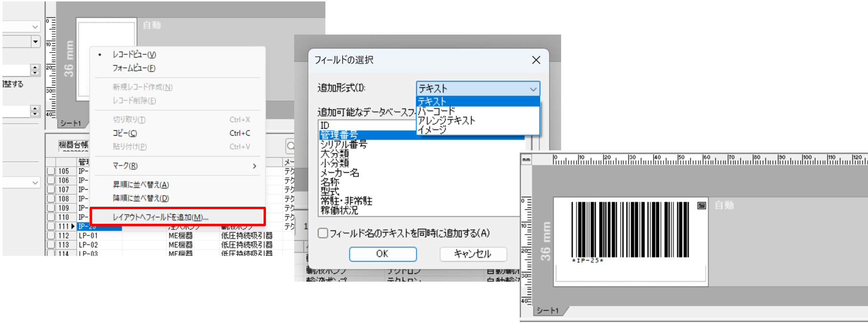This screenshot has width=868, height=323.
Task: Select 型式 in the field list
Action: coord(330,192)
